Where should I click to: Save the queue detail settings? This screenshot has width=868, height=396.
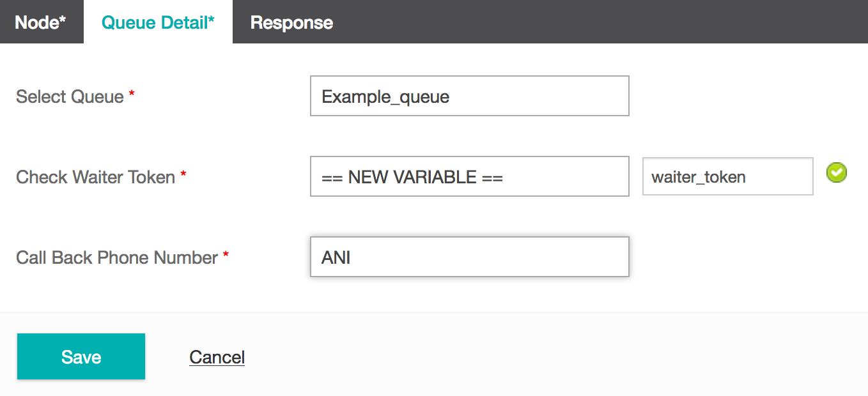click(81, 356)
